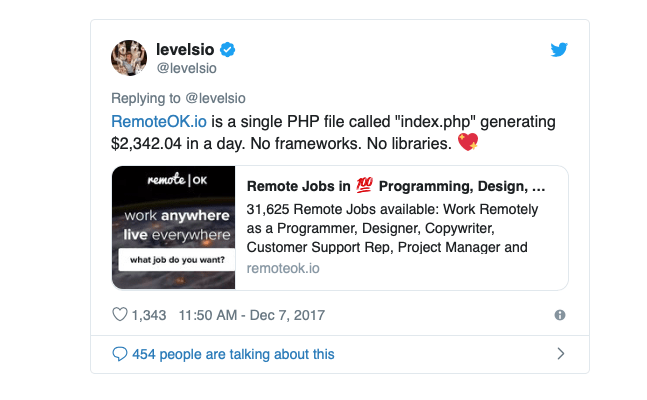
Task: Click the Twitter bird logo
Action: coord(561,49)
